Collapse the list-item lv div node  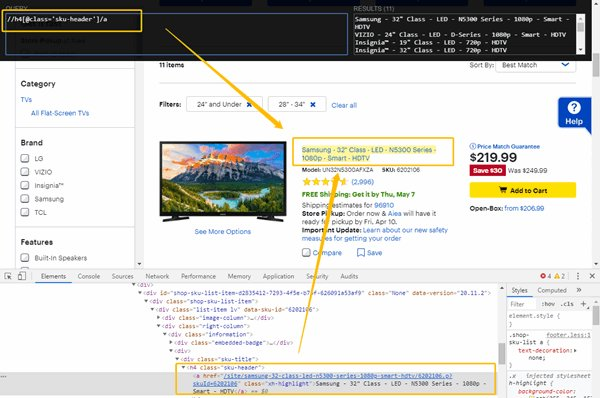pos(152,310)
